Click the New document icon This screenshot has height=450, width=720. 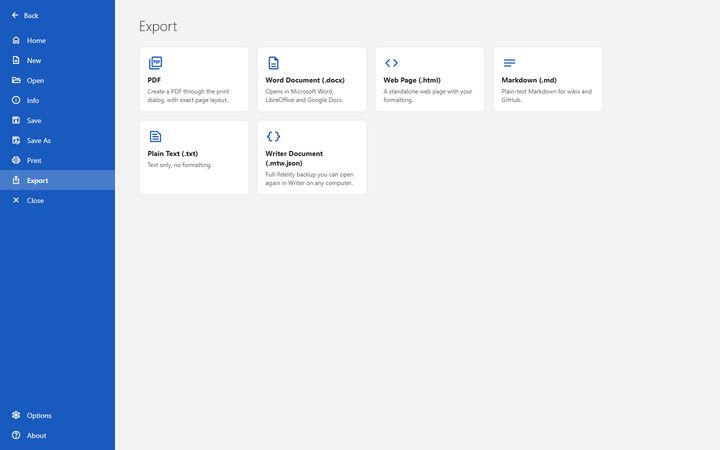pyautogui.click(x=16, y=60)
